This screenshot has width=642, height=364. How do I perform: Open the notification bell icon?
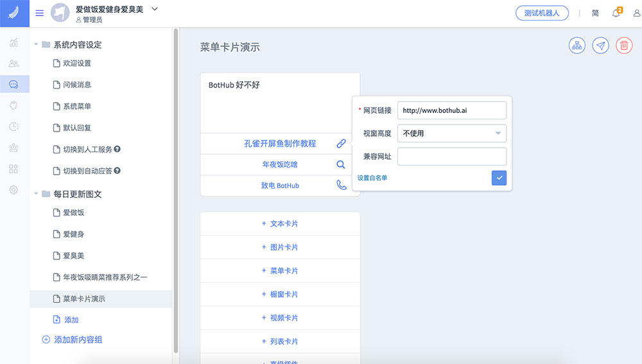(x=616, y=13)
